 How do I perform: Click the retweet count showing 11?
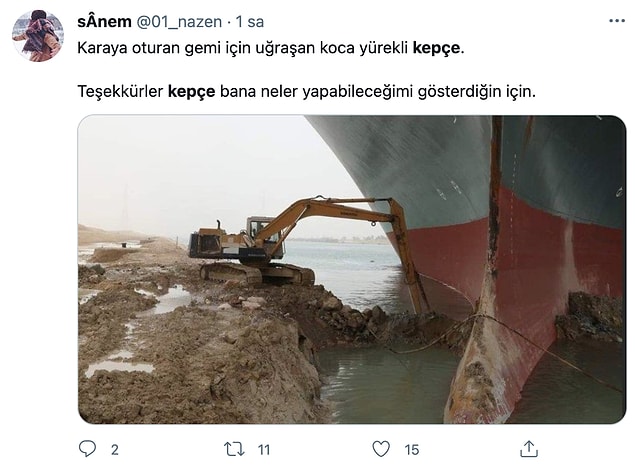click(264, 450)
